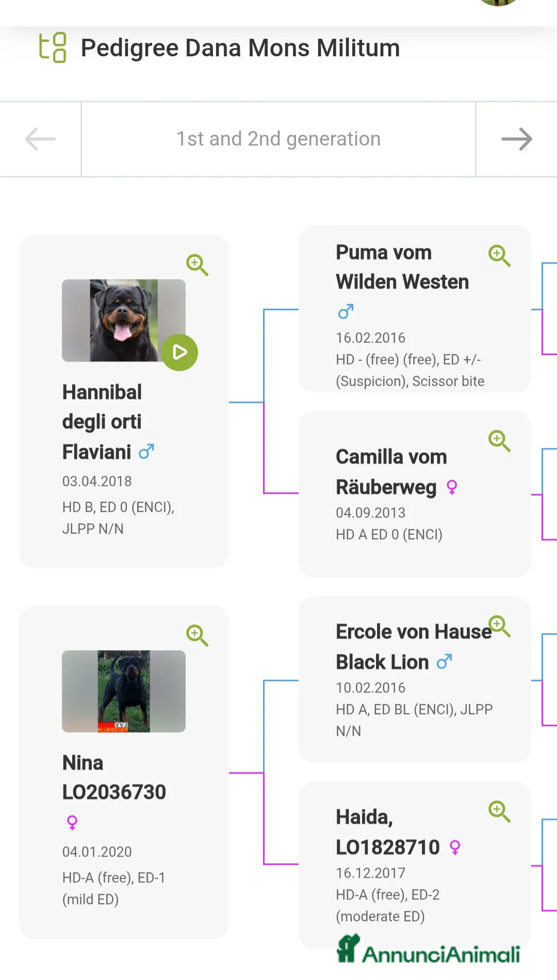Go back using the left arrow

(39, 138)
